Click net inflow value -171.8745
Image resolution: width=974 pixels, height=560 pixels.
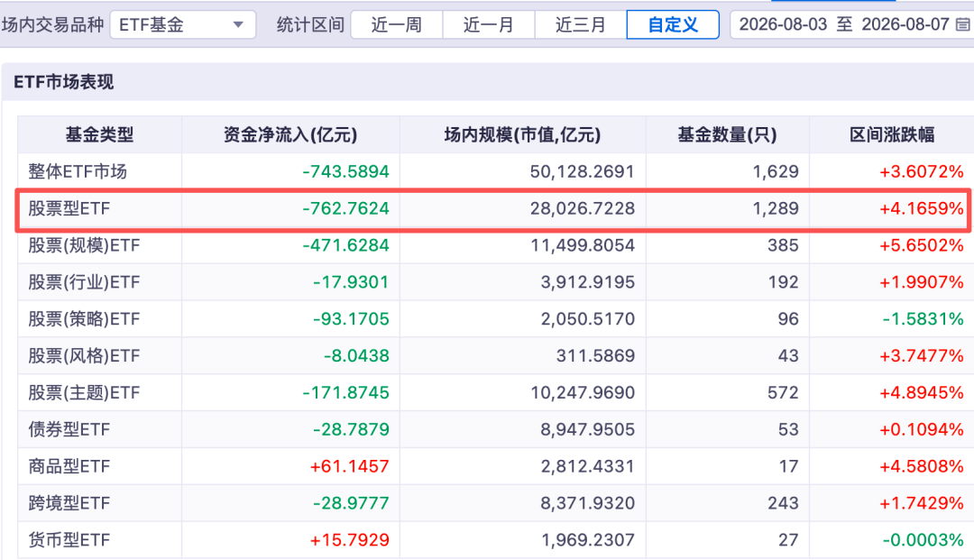click(x=346, y=392)
